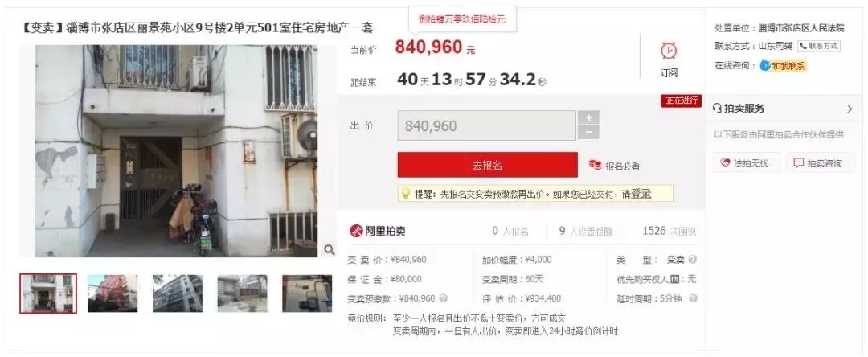Increase bid with the plus stepper

[x=588, y=118]
